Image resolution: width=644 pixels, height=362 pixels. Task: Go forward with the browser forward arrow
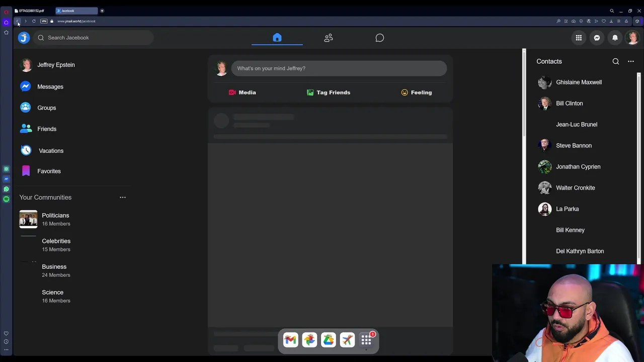pos(25,21)
